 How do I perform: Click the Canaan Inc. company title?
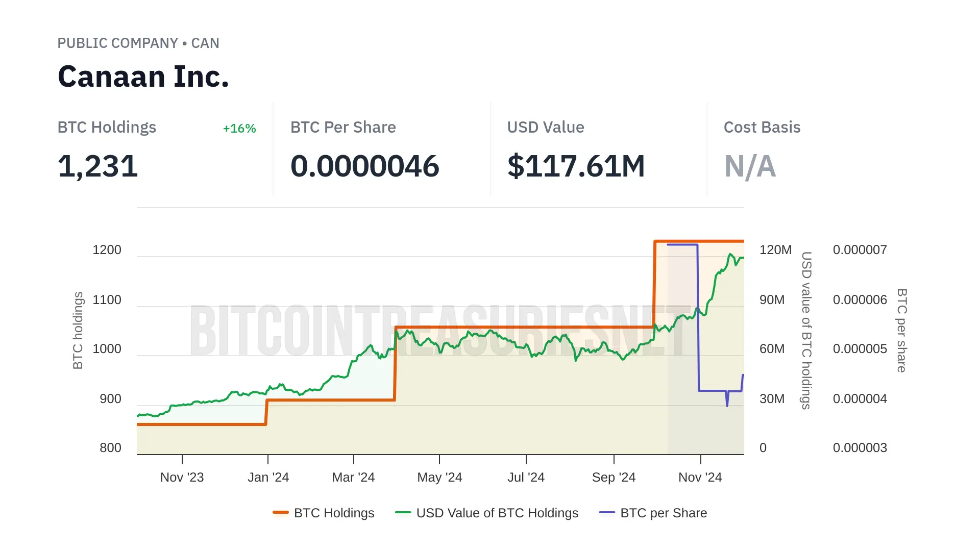(143, 77)
